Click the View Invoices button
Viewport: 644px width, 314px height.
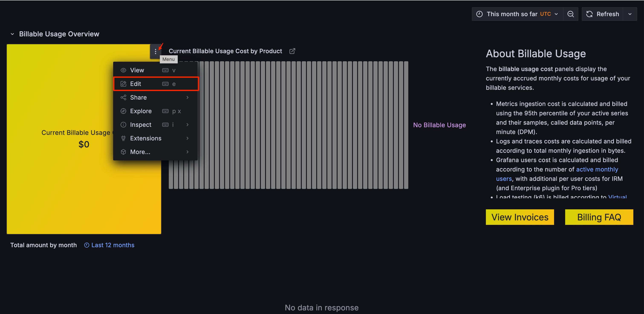520,217
